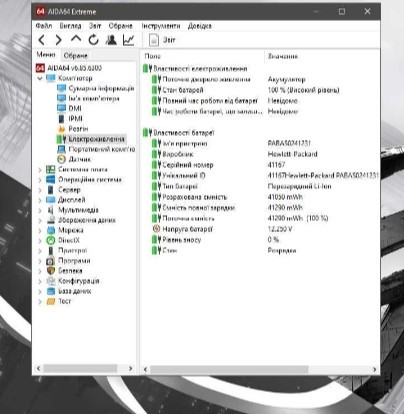
Task: Click the Тест tree icon
Action: (51, 301)
